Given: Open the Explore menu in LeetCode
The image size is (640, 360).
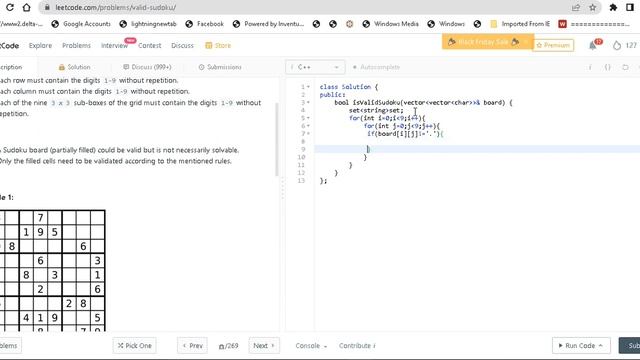Looking at the screenshot, I should click(40, 45).
